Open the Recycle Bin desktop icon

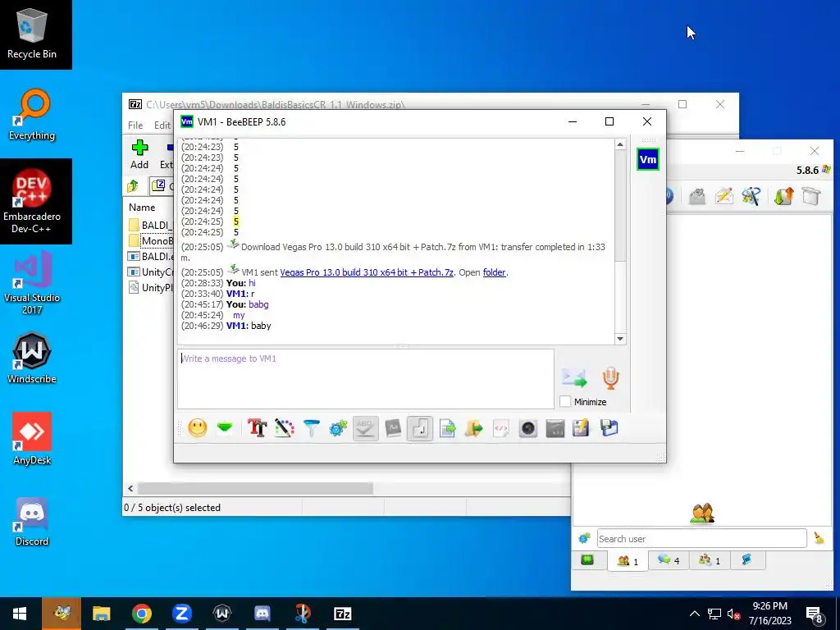coord(32,33)
